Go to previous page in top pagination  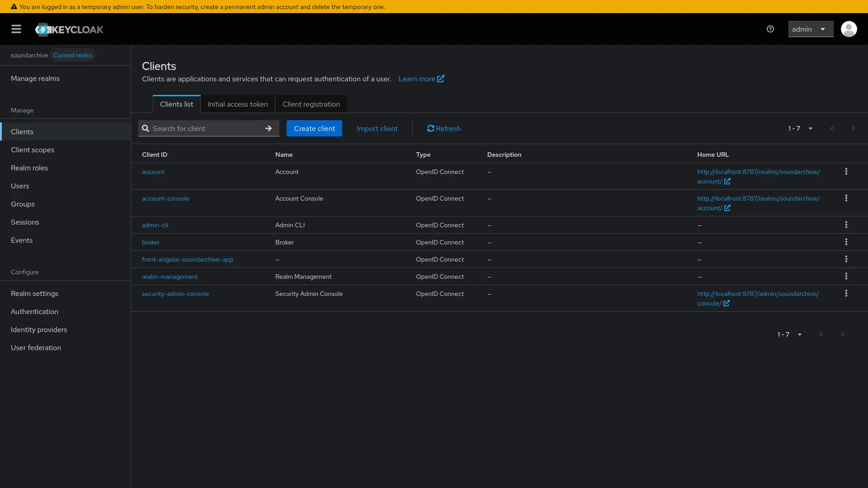point(832,128)
